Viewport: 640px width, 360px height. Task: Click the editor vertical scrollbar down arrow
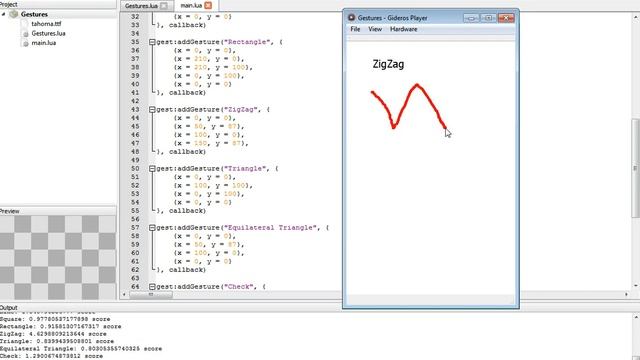636,286
